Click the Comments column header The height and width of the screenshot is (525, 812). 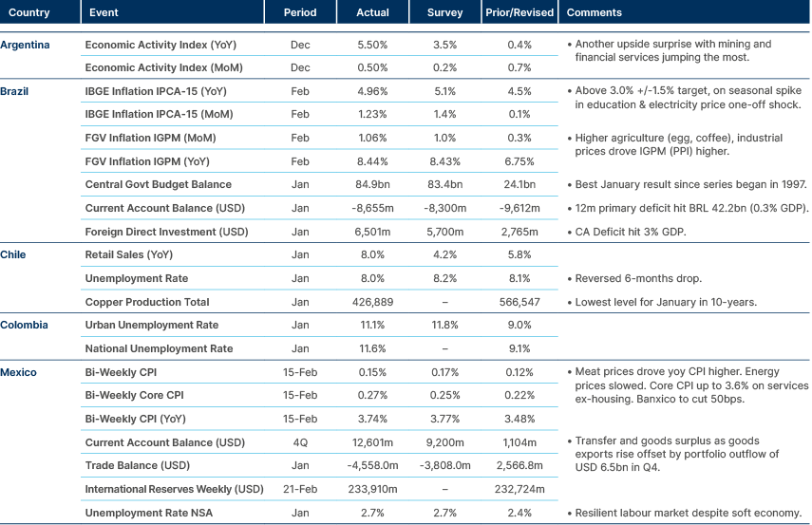coord(594,13)
